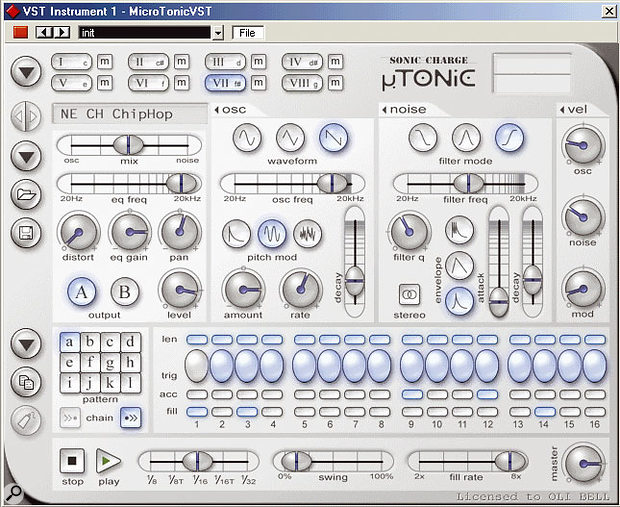Toggle the fill for step 14
The width and height of the screenshot is (620, 507).
coord(545,412)
